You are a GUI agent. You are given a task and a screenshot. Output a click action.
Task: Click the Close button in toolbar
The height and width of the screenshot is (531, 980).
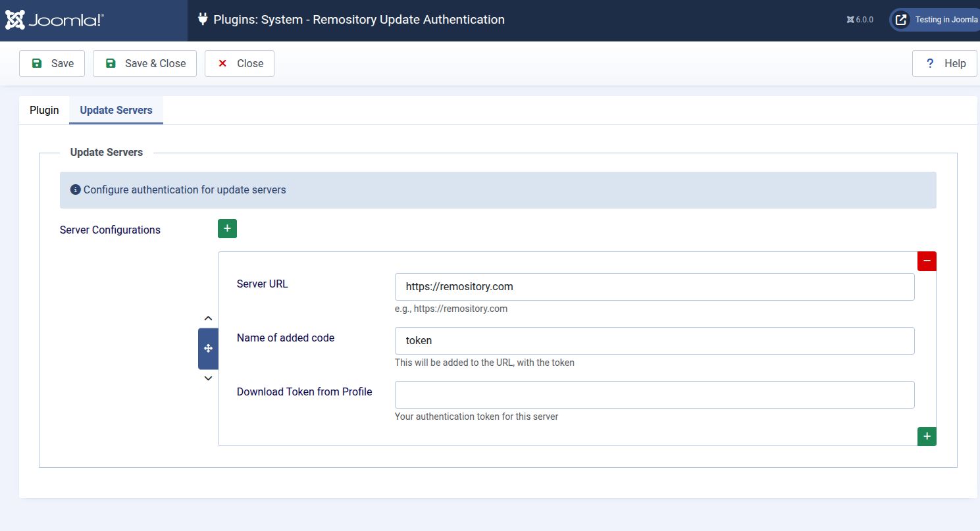point(240,64)
